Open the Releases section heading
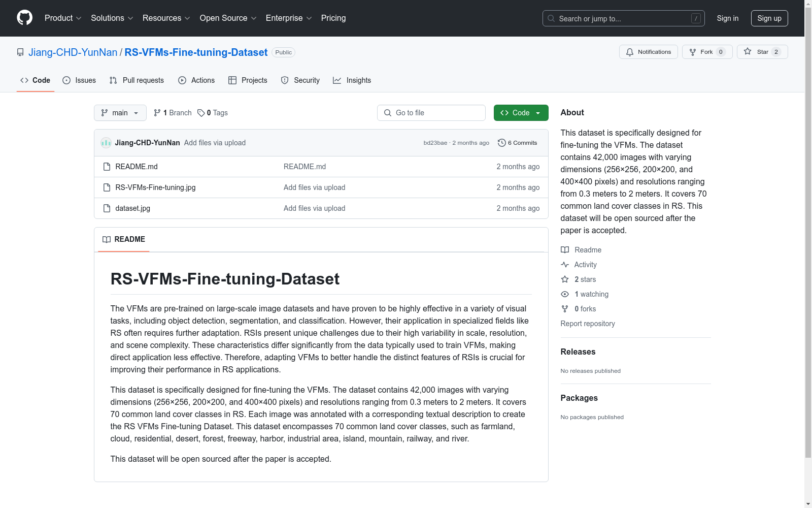The width and height of the screenshot is (812, 508). (x=578, y=352)
